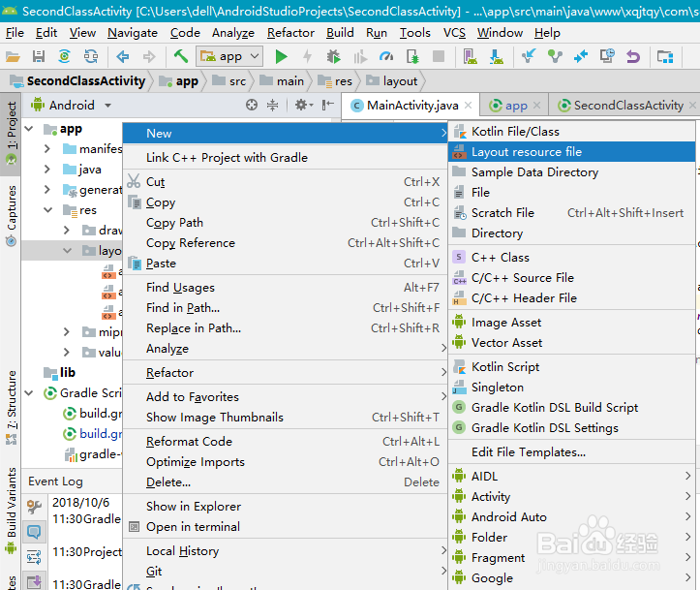The height and width of the screenshot is (590, 700).
Task: Open Activity submenu in New list
Action: click(571, 497)
